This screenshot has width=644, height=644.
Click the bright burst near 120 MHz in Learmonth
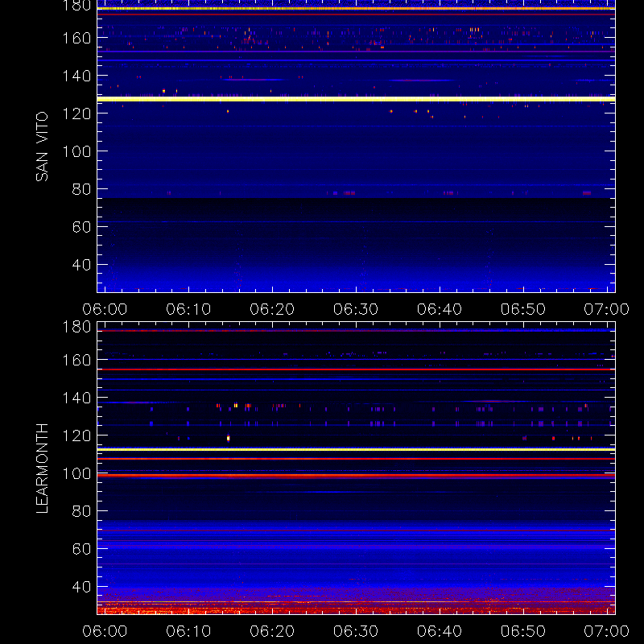[x=229, y=438]
